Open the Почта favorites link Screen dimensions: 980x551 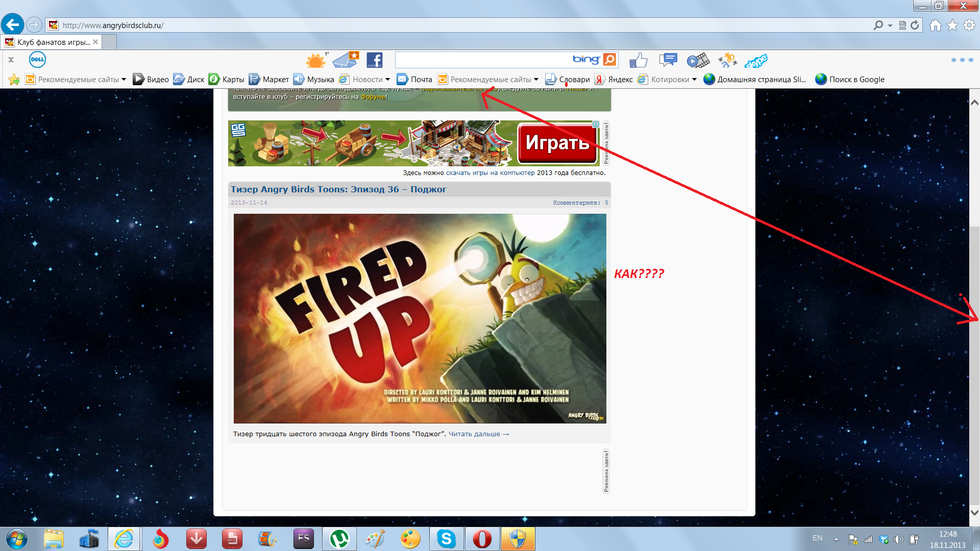(414, 79)
